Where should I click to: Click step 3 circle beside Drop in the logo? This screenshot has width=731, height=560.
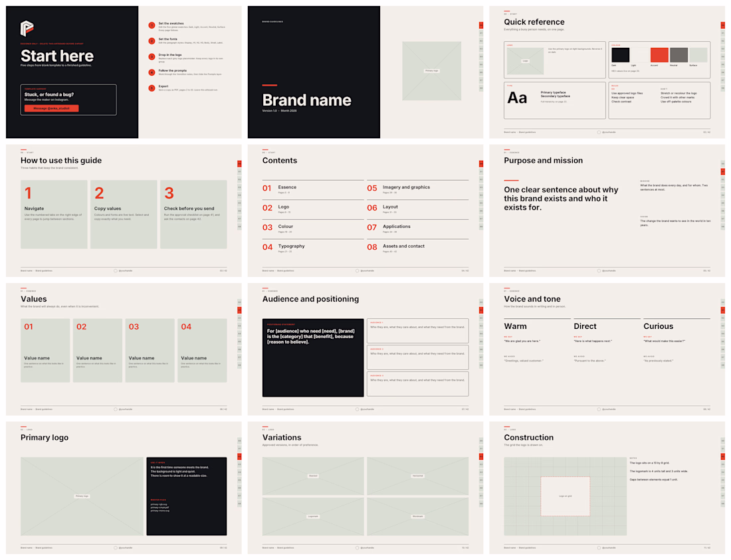pyautogui.click(x=152, y=57)
